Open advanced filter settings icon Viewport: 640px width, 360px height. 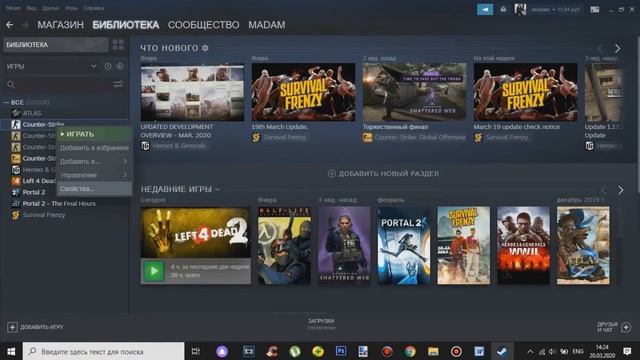pyautogui.click(x=118, y=84)
